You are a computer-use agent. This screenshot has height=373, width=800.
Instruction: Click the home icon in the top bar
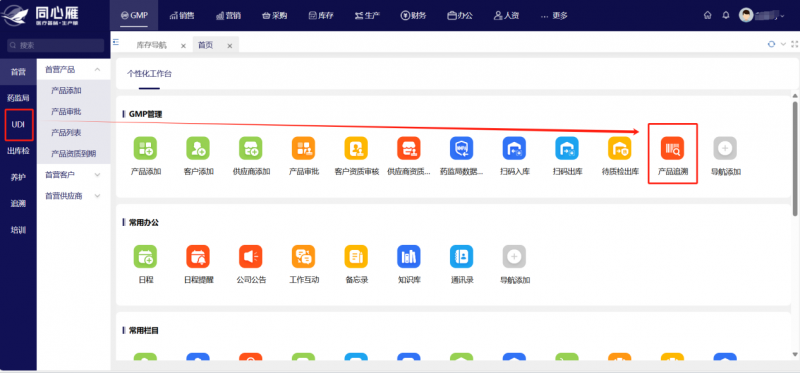pos(707,15)
